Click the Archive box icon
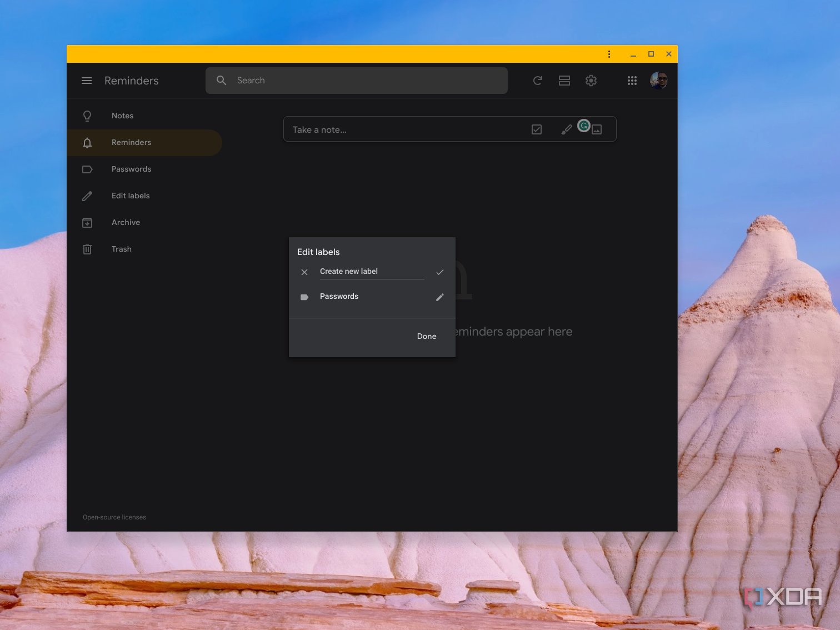840x630 pixels. pos(87,223)
